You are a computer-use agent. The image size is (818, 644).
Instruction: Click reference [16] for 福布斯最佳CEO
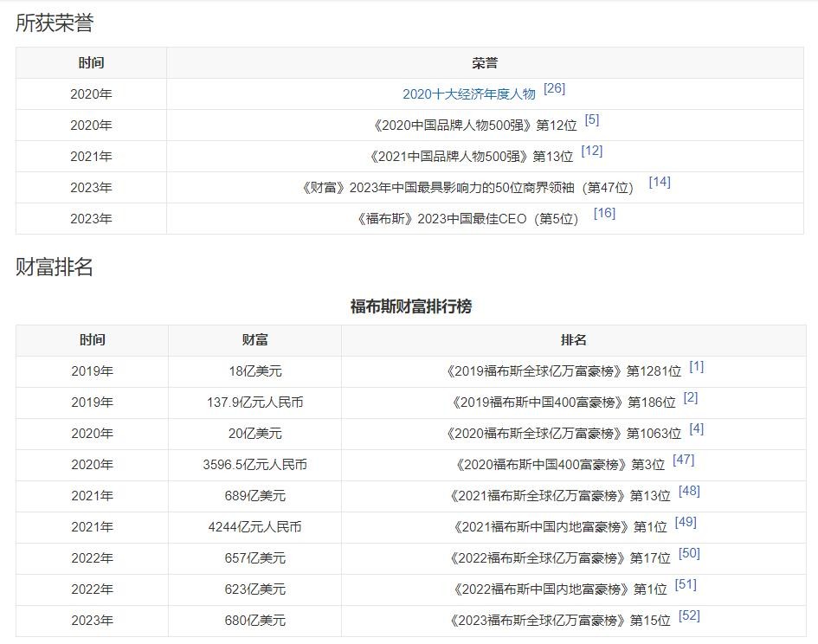tap(604, 214)
